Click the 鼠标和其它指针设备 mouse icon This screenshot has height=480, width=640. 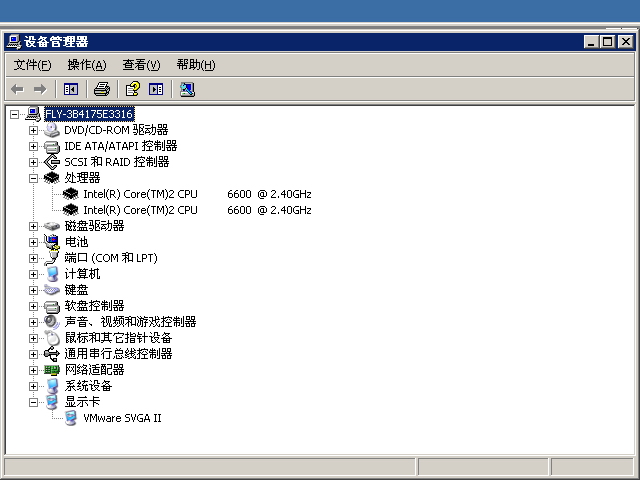[51, 338]
